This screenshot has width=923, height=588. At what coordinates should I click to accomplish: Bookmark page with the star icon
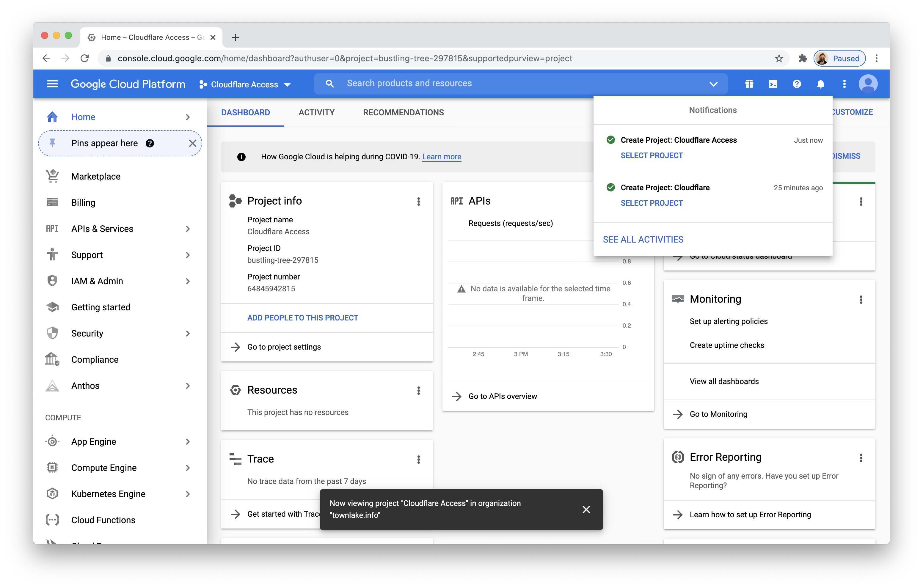778,58
